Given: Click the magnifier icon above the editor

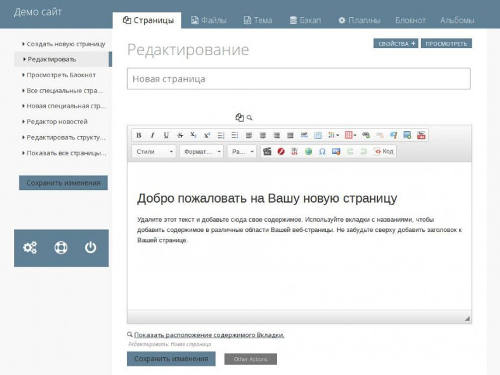Looking at the screenshot, I should [x=250, y=118].
